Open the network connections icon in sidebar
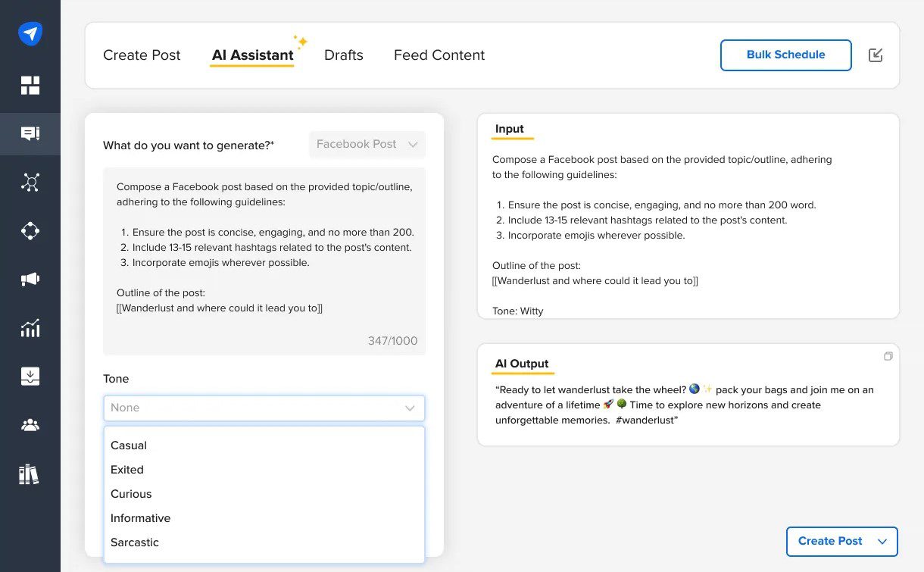Image resolution: width=924 pixels, height=572 pixels. 30,182
